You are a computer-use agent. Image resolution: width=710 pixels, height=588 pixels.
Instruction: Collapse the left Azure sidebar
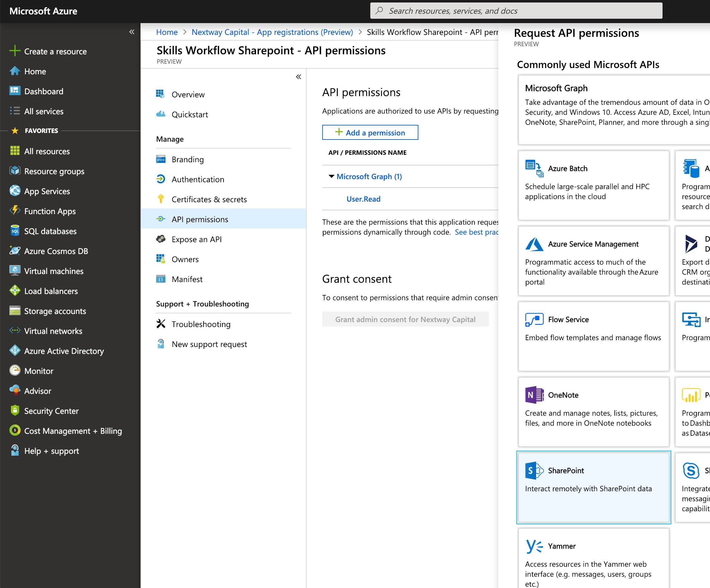pyautogui.click(x=132, y=32)
